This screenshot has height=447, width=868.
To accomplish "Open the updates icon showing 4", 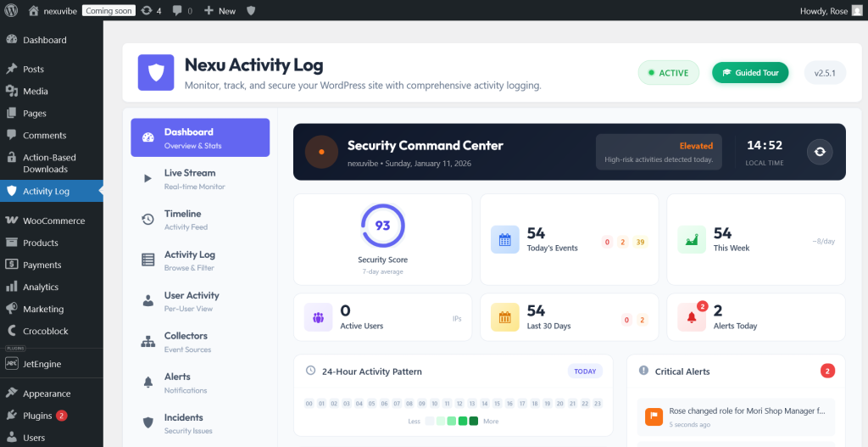I will click(x=151, y=10).
